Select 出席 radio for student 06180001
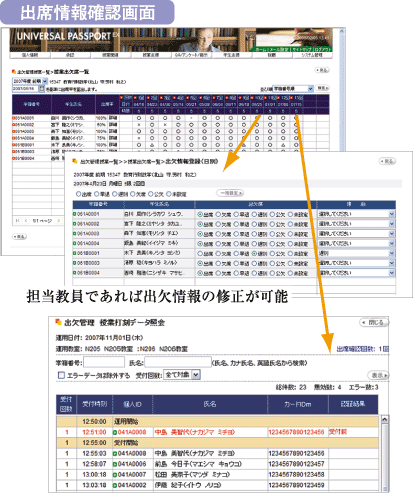The image size is (413, 493). (x=200, y=254)
